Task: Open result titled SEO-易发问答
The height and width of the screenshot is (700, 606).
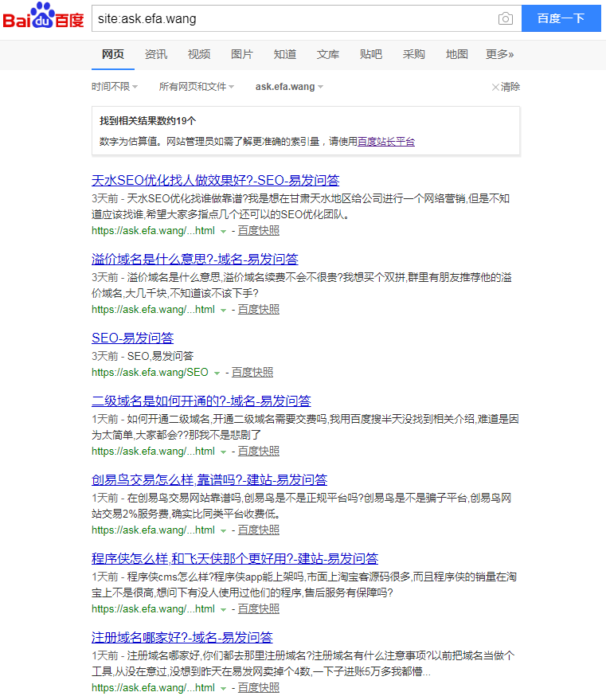Action: (x=132, y=338)
